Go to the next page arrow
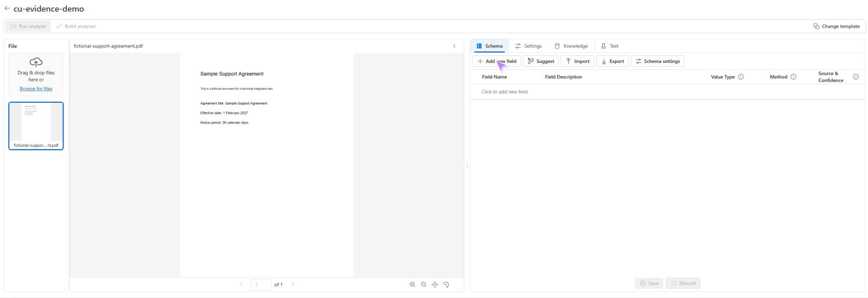 293,285
